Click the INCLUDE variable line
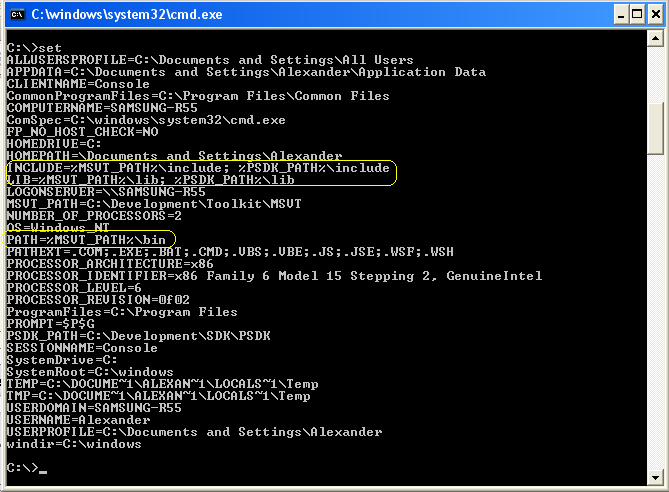669x492 pixels. [x=198, y=168]
